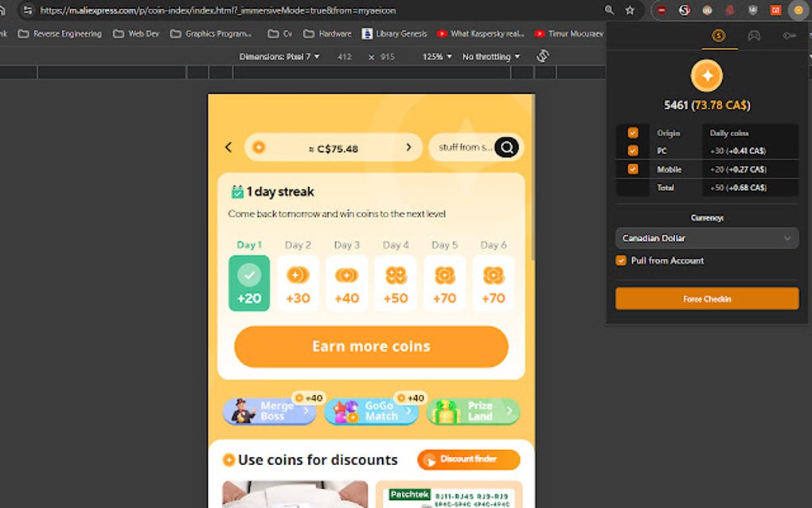Viewport: 812px width, 508px height.
Task: Toggle the Pull from Account checkbox
Action: coord(621,260)
